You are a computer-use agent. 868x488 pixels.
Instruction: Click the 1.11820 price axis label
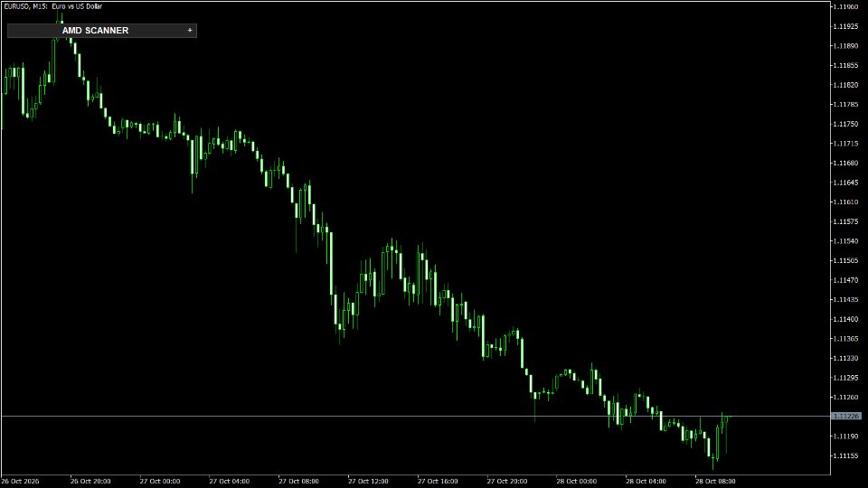point(845,85)
